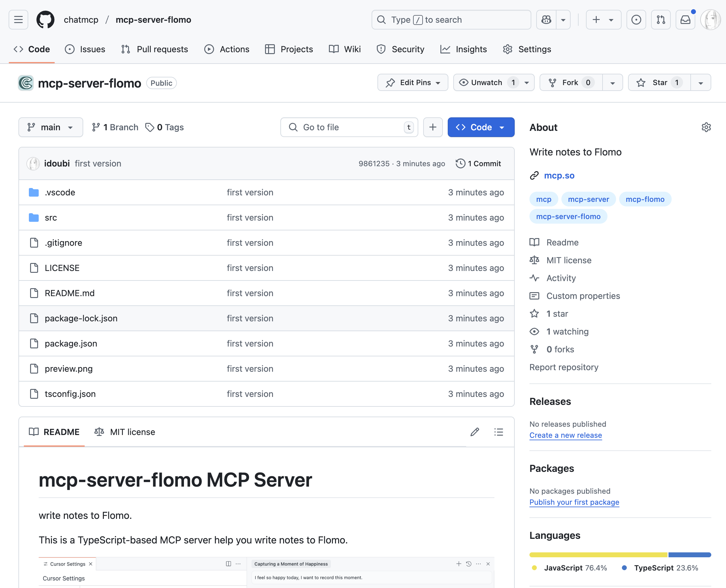
Task: Edit README with pencil icon
Action: pyautogui.click(x=475, y=432)
